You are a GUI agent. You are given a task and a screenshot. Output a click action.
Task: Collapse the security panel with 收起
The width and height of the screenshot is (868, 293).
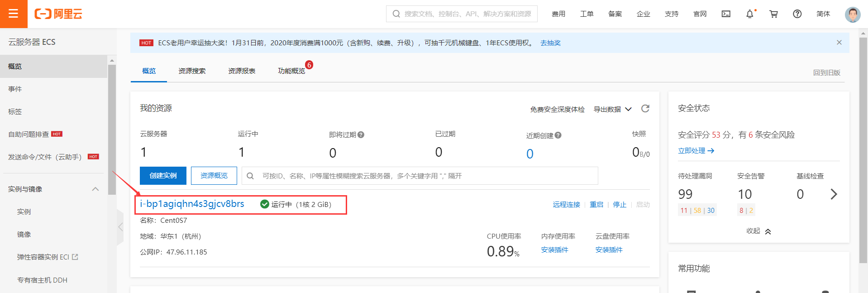758,231
